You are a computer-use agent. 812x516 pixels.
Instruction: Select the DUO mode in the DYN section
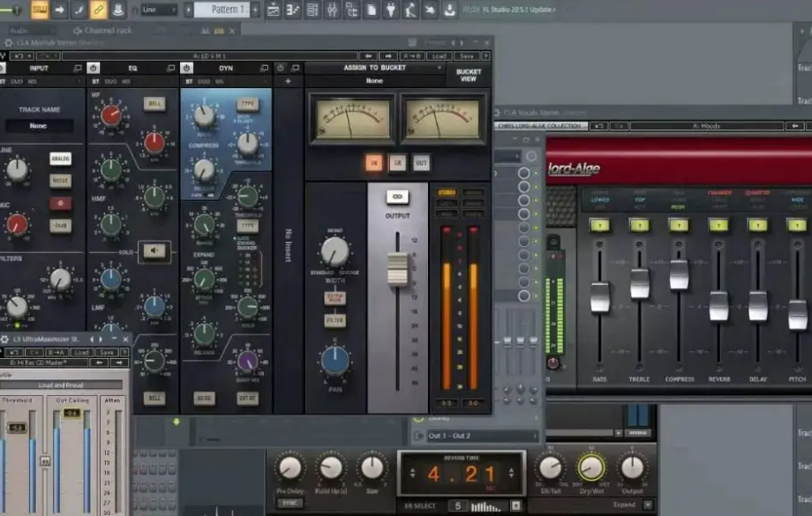click(x=204, y=82)
